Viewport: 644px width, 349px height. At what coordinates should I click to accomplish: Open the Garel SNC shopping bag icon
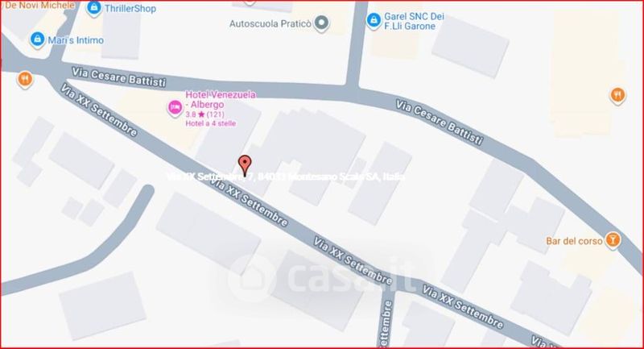[374, 21]
